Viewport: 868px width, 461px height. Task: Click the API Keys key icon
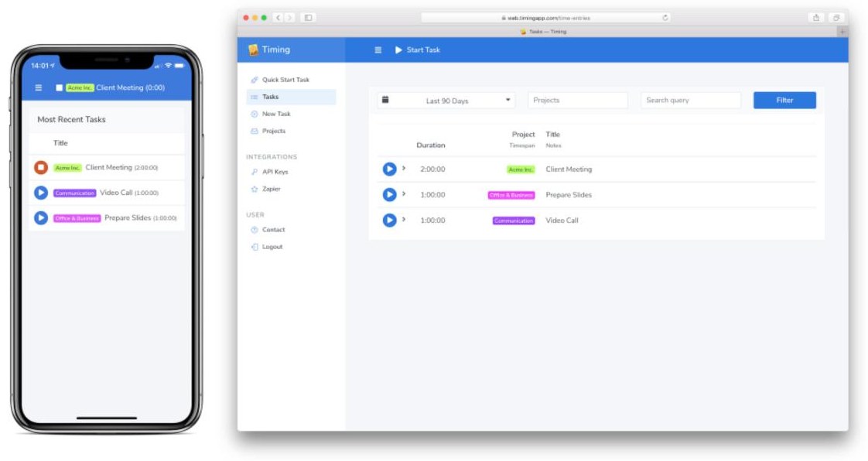pos(255,172)
